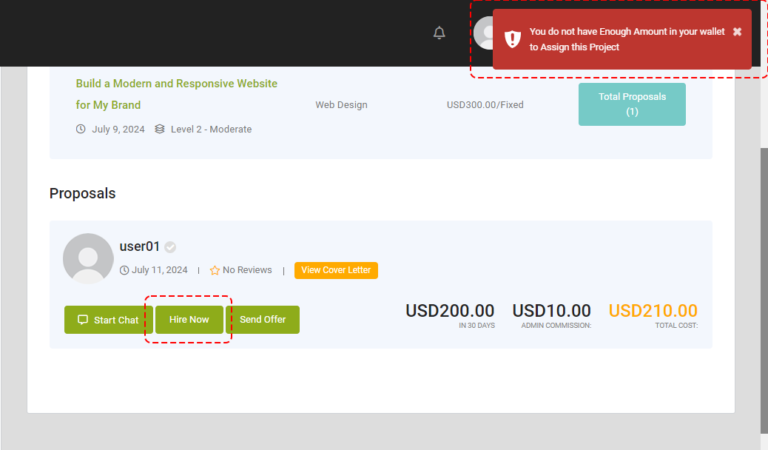The height and width of the screenshot is (450, 768).
Task: Select the Web Design category label
Action: (x=341, y=104)
